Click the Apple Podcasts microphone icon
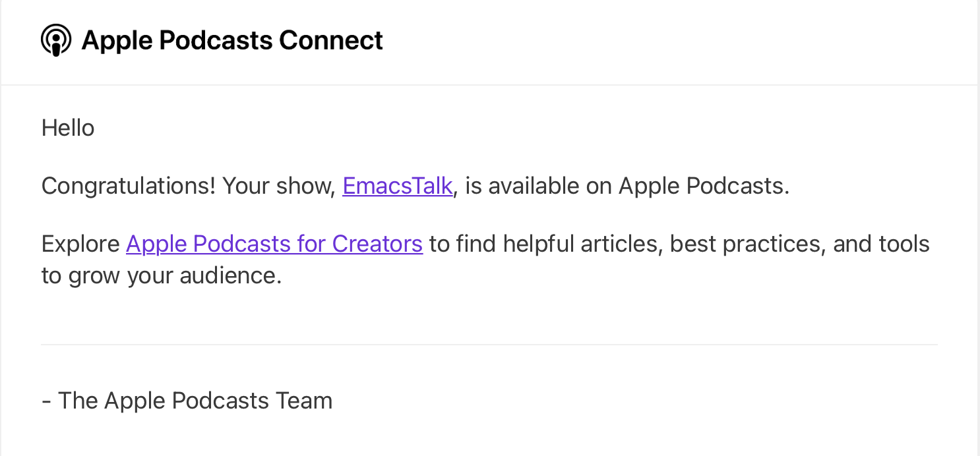Viewport: 980px width, 456px height. coord(56,40)
